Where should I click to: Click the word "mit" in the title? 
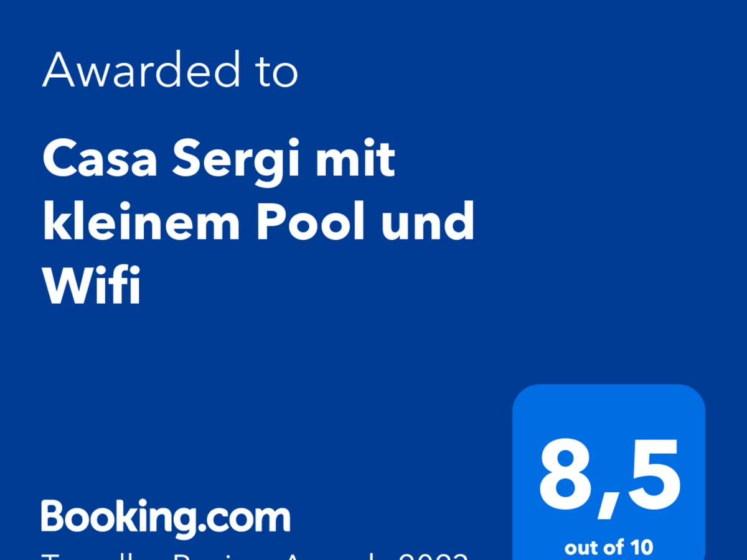(356, 159)
